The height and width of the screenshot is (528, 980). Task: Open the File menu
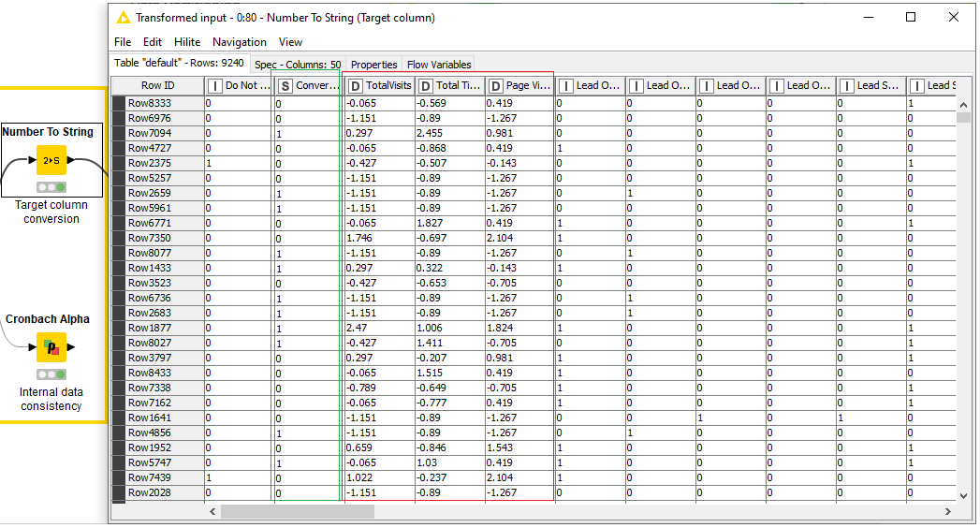pos(123,42)
